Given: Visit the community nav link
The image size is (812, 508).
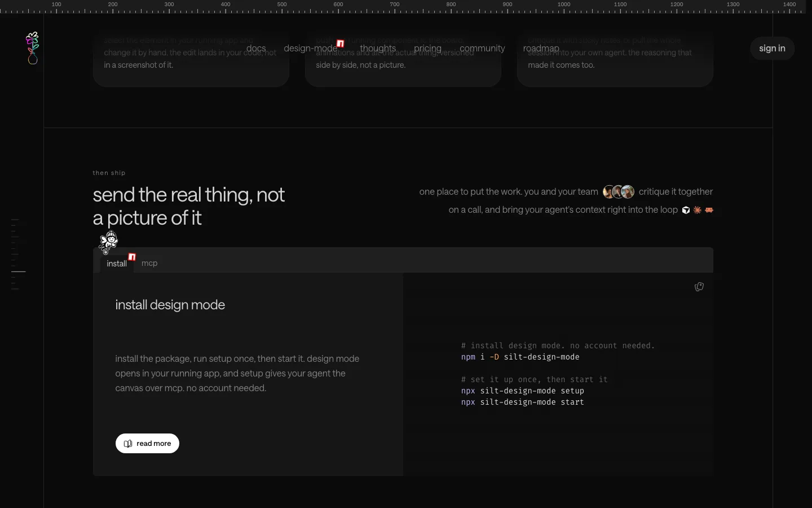Looking at the screenshot, I should pos(482,48).
